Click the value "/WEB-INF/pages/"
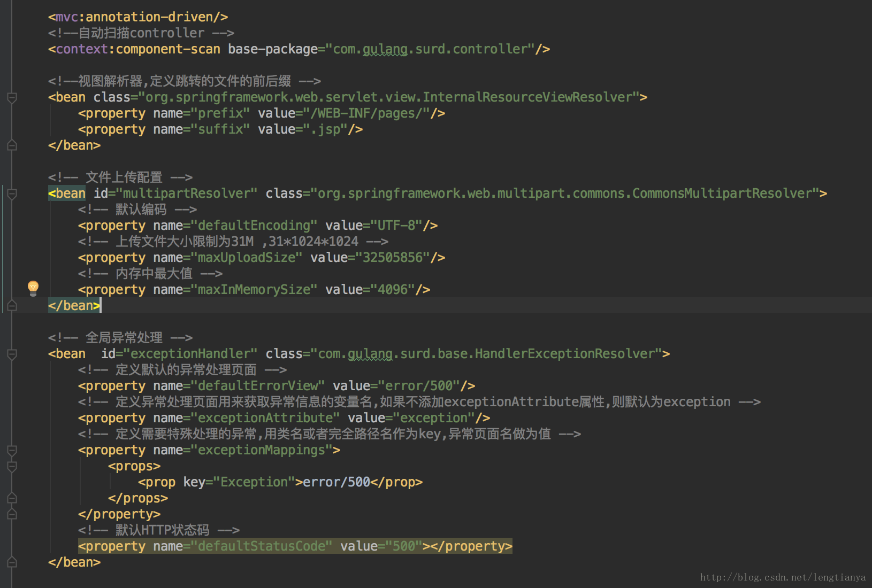The height and width of the screenshot is (588, 872). point(366,113)
